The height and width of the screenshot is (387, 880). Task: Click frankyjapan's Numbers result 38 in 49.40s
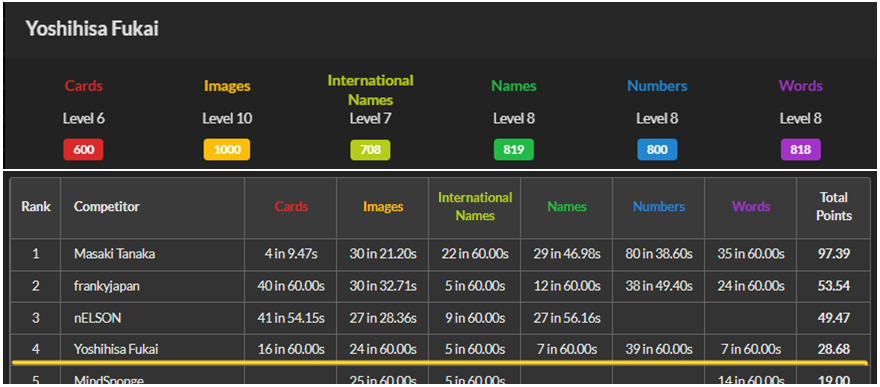(659, 286)
